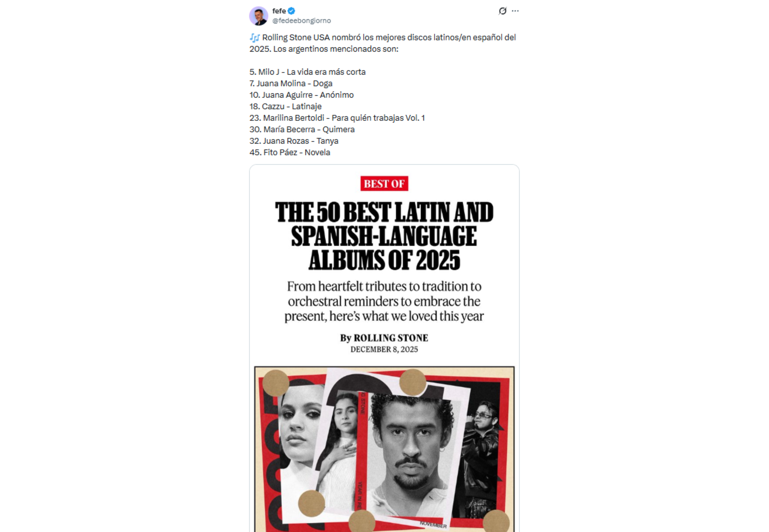Open fefe's profile avatar picture
The image size is (769, 532).
pos(259,16)
